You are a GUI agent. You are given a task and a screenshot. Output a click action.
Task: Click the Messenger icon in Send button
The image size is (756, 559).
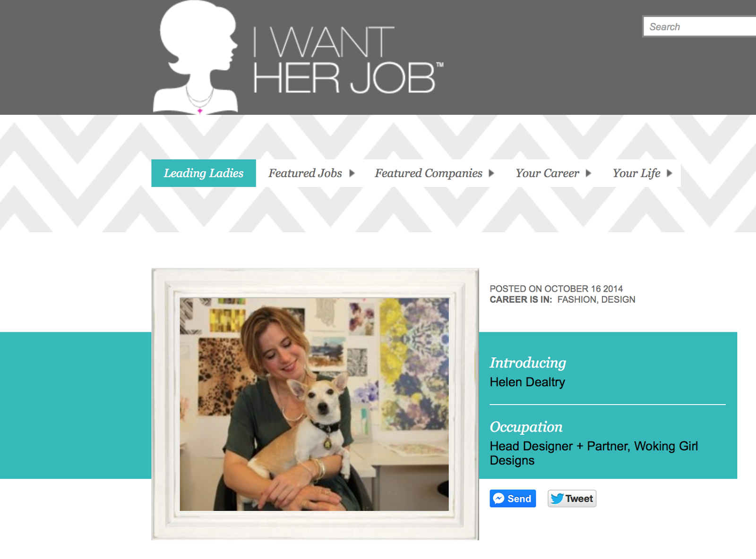tap(498, 499)
